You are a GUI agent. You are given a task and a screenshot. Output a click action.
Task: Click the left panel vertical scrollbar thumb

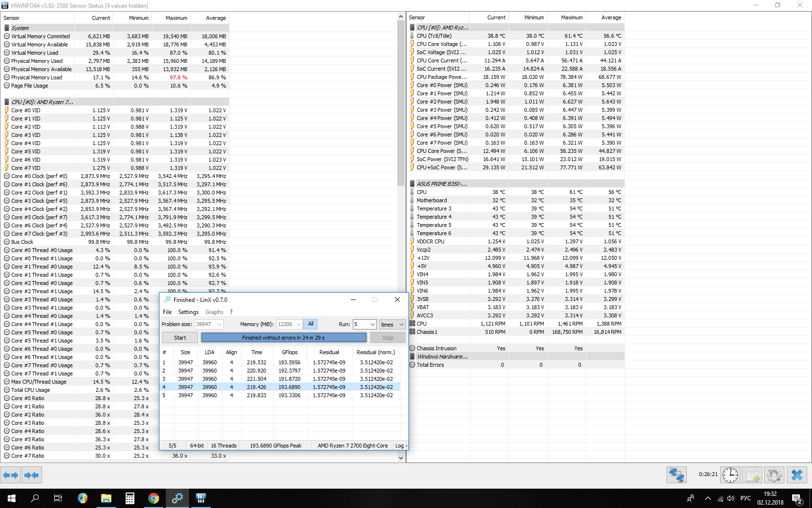click(401, 104)
